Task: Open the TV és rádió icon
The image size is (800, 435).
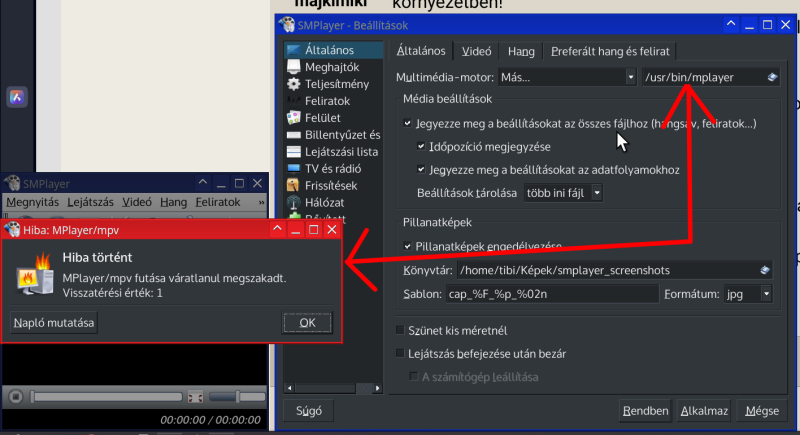Action: 294,168
